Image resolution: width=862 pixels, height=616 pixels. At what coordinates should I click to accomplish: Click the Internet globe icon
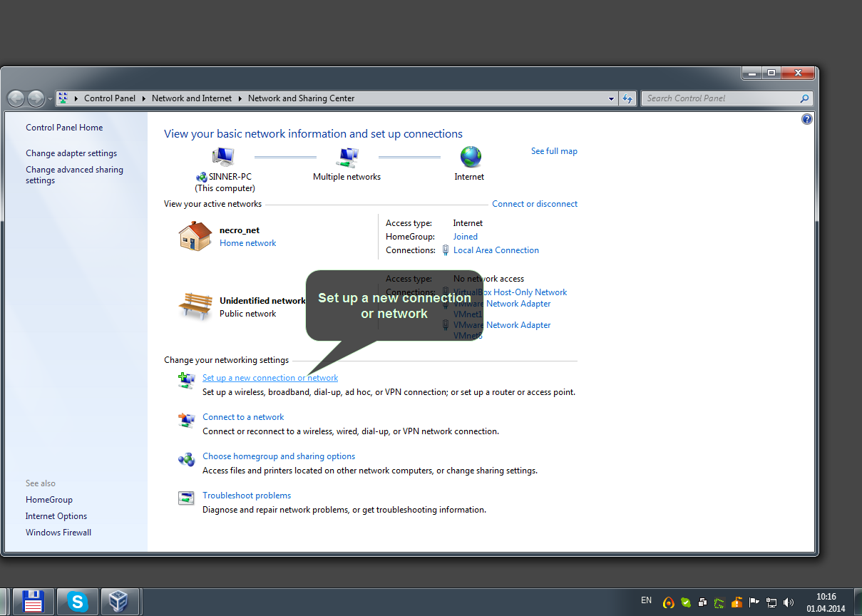click(471, 156)
